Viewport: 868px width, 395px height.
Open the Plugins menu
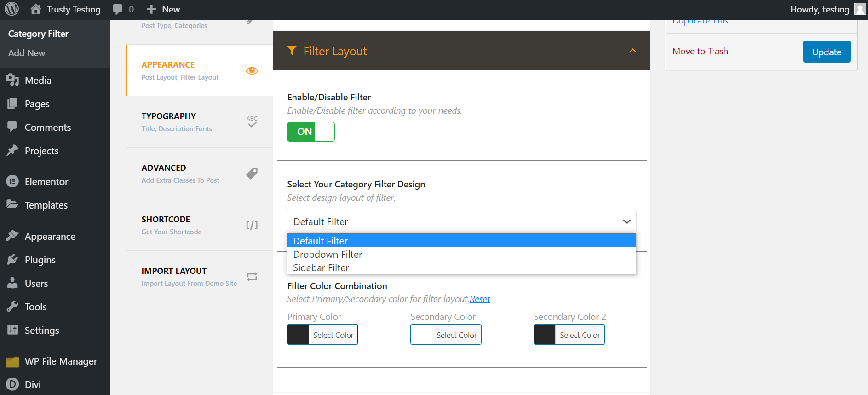tap(40, 260)
